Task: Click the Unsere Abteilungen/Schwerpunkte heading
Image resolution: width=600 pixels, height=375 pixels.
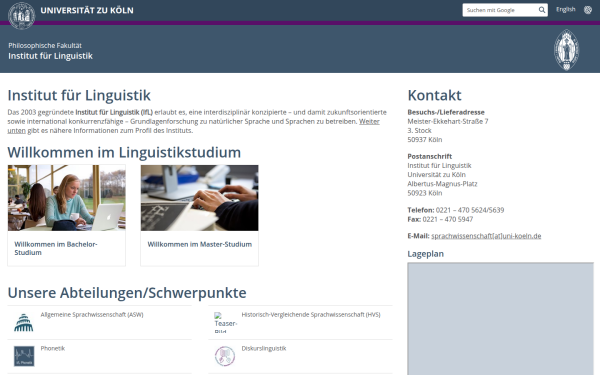Action: [127, 293]
